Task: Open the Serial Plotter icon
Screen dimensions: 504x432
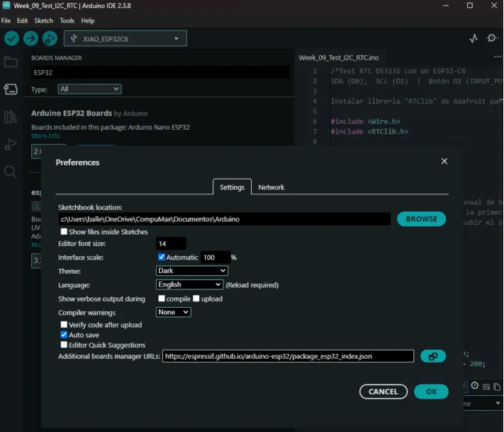Action: (474, 38)
